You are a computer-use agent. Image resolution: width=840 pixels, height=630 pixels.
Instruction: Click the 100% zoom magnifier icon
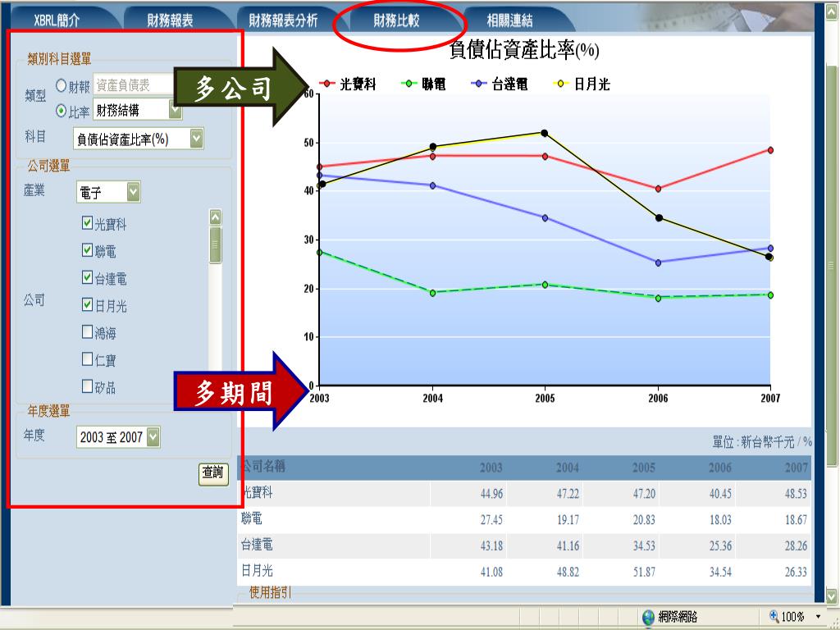point(774,616)
